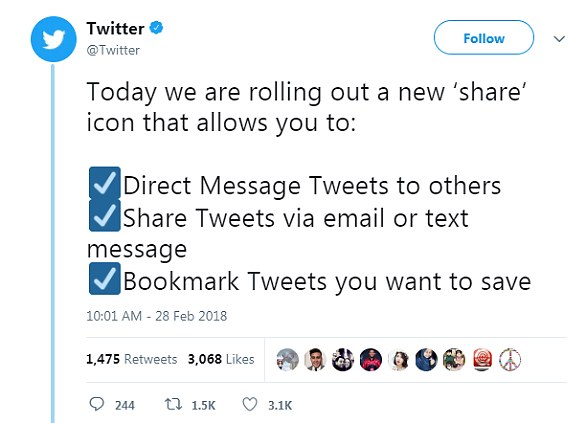Retweet using the arrows icon
Image resolution: width=586 pixels, height=423 pixels.
coord(173,404)
